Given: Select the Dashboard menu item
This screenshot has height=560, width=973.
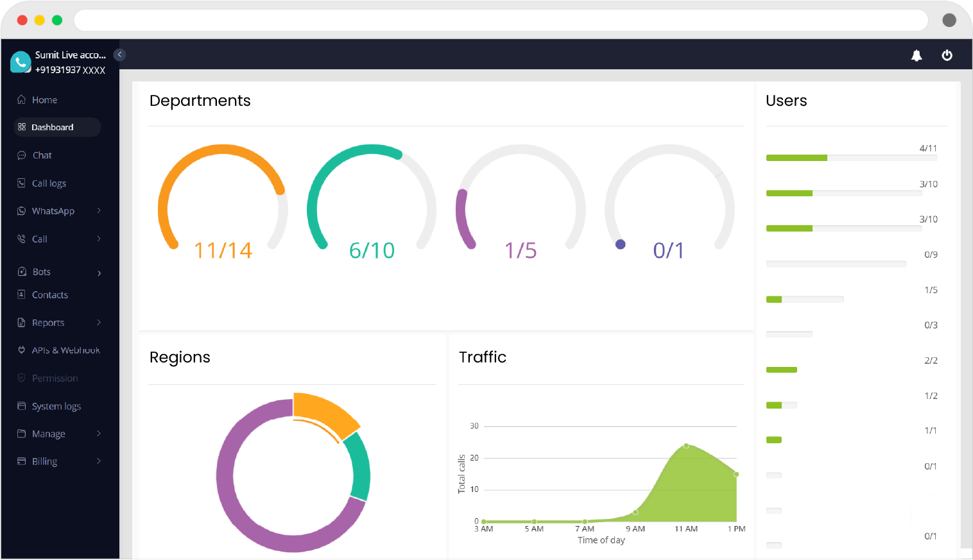Looking at the screenshot, I should (x=52, y=126).
